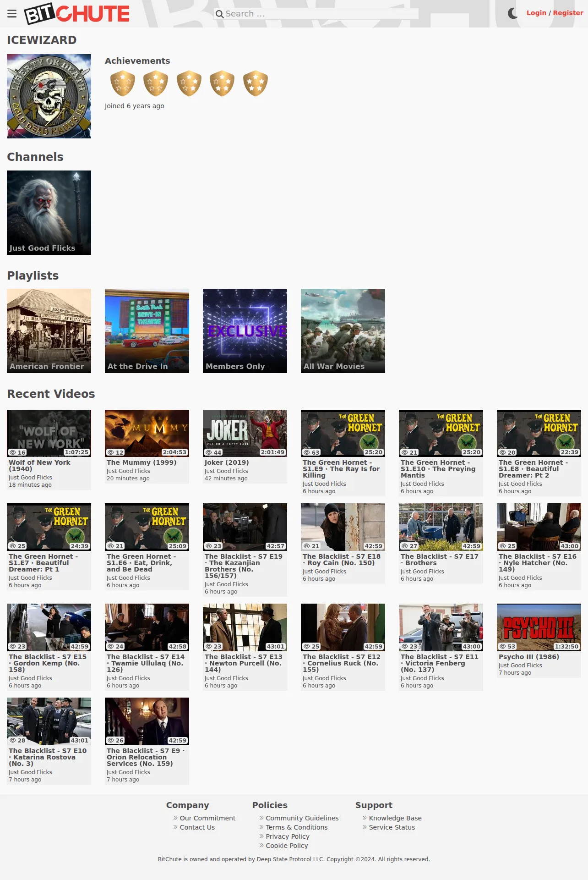Open Blacklist S7 E12 Cornelius Ruck title
Image resolution: width=588 pixels, height=880 pixels.
(x=342, y=663)
